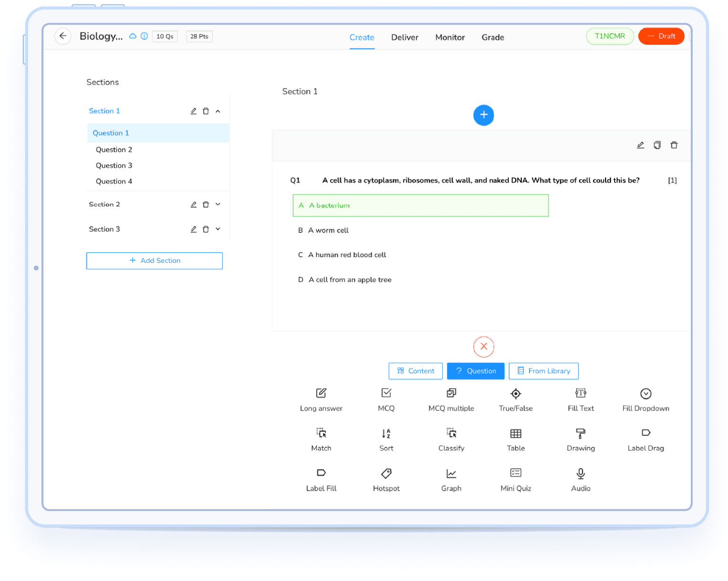Expand Section 2 question list
The width and height of the screenshot is (728, 581).
[218, 204]
